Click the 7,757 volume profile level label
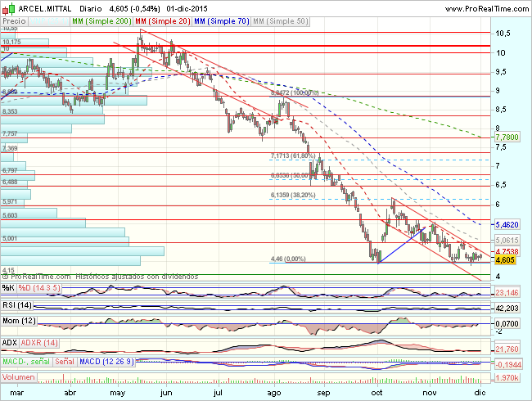532x401 pixels. (10, 133)
